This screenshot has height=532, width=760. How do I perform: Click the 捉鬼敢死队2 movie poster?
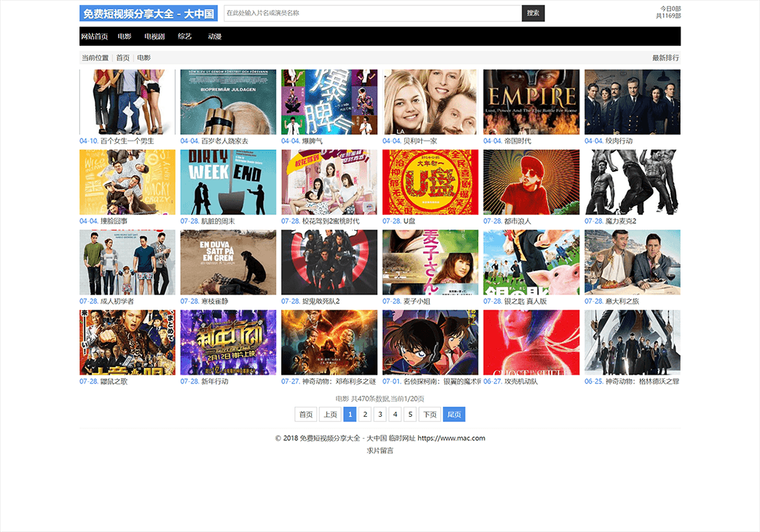[x=329, y=262]
